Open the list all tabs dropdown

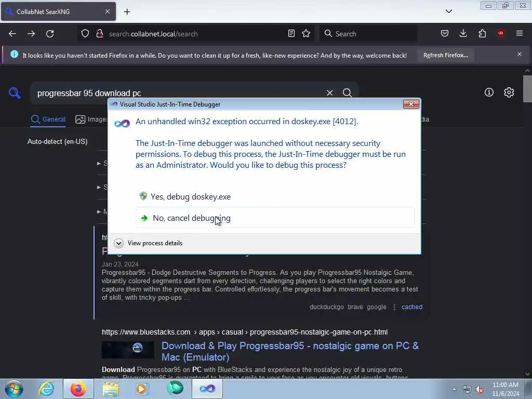pyautogui.click(x=448, y=11)
